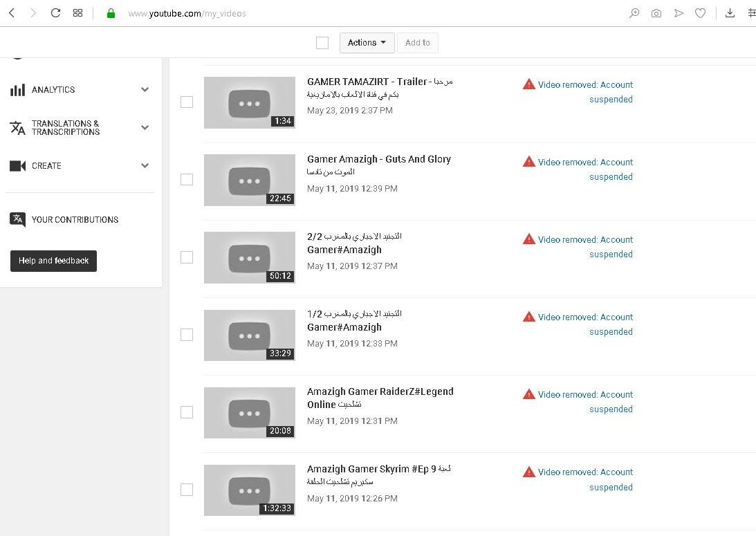Click the youtube.com/my_videos address bar
The image size is (756, 536).
point(187,14)
